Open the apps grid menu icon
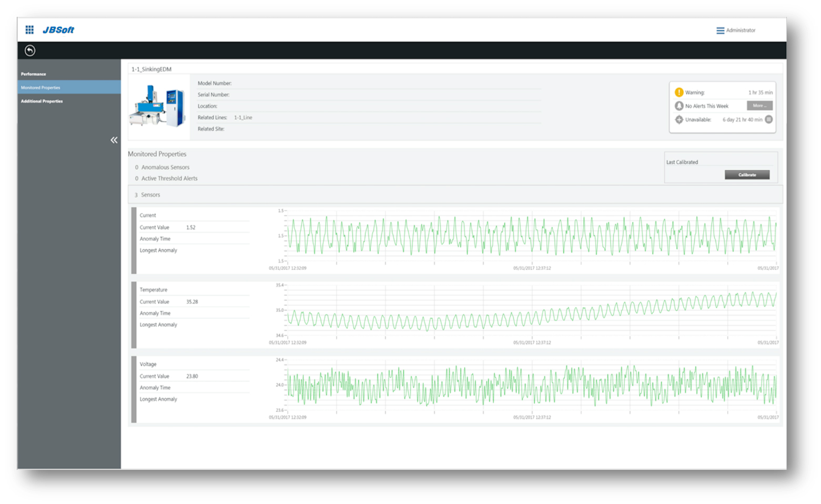Screen dimensions: 821x504 pyautogui.click(x=29, y=30)
